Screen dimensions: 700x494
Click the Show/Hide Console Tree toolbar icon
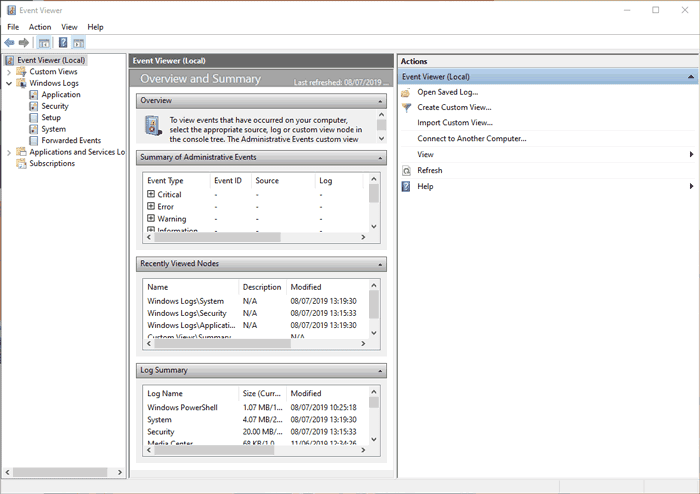pos(44,43)
